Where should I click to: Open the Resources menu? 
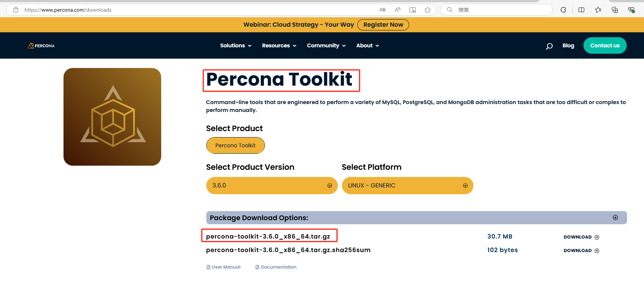(279, 45)
